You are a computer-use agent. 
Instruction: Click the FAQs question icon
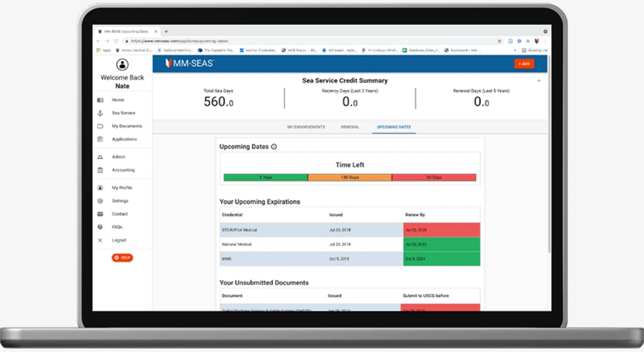(100, 227)
